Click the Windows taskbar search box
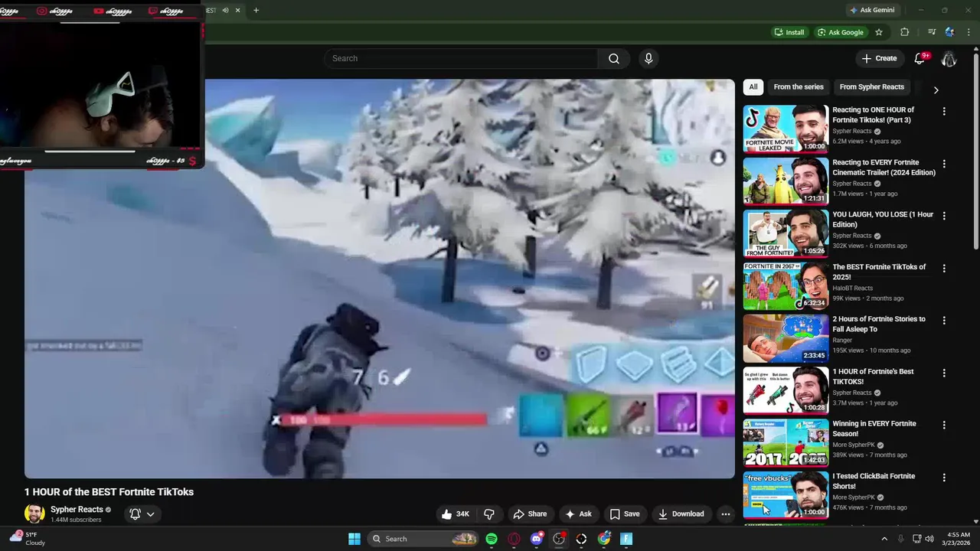Image resolution: width=980 pixels, height=551 pixels. tap(423, 539)
